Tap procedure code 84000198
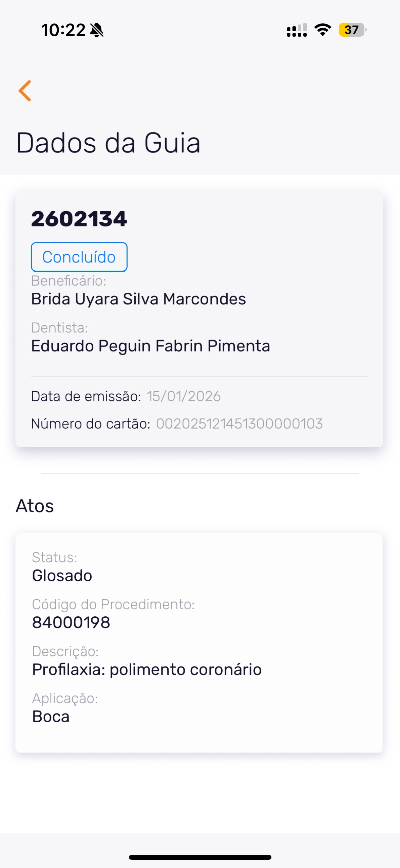Screen dimensions: 400x868 pyautogui.click(x=71, y=623)
